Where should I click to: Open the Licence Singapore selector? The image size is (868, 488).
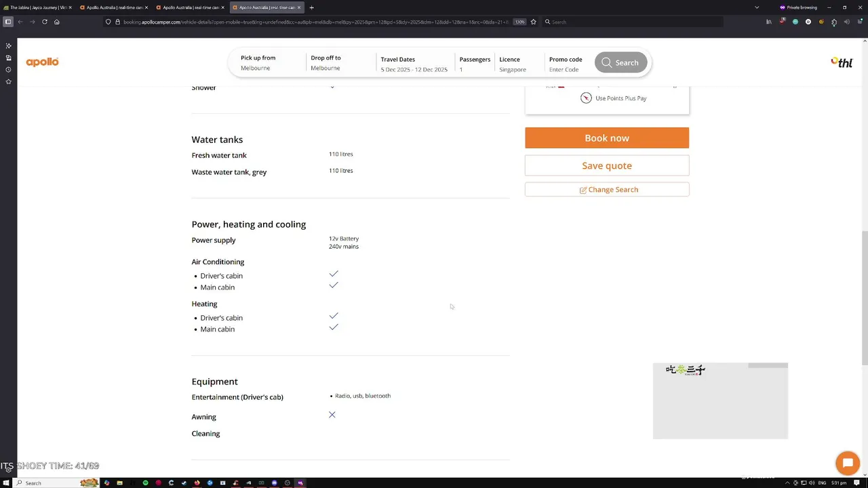point(513,64)
